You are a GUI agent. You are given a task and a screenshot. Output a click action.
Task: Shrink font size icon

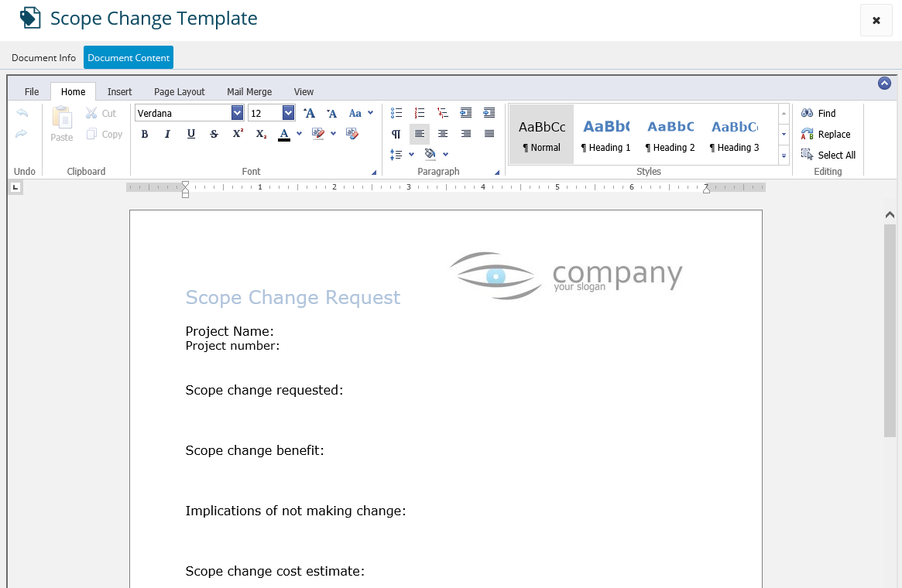pyautogui.click(x=332, y=113)
